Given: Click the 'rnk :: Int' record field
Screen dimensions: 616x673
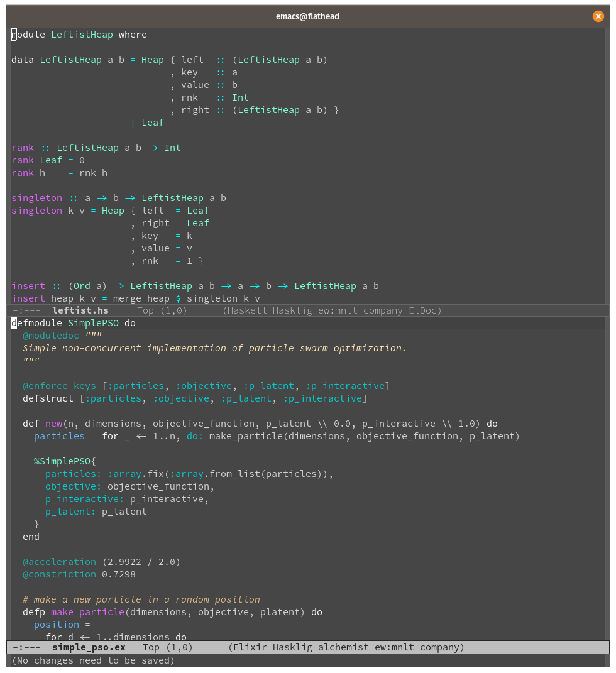Looking at the screenshot, I should (214, 98).
